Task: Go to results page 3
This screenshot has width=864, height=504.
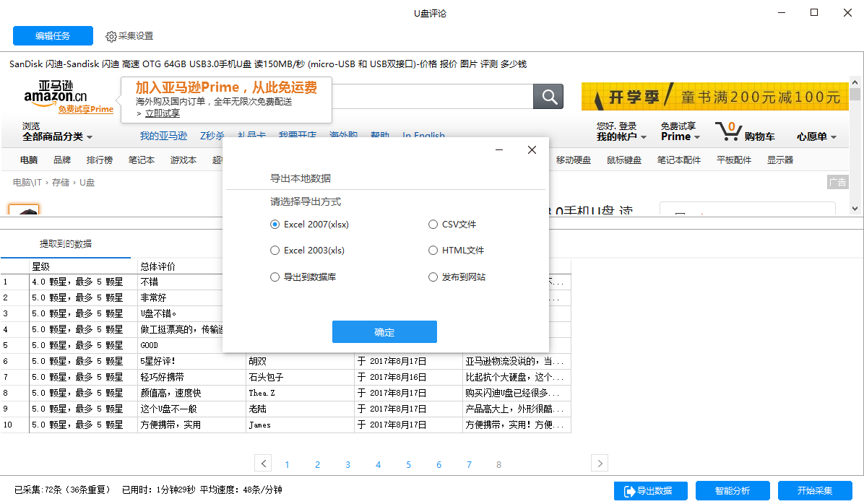Action: coord(347,465)
